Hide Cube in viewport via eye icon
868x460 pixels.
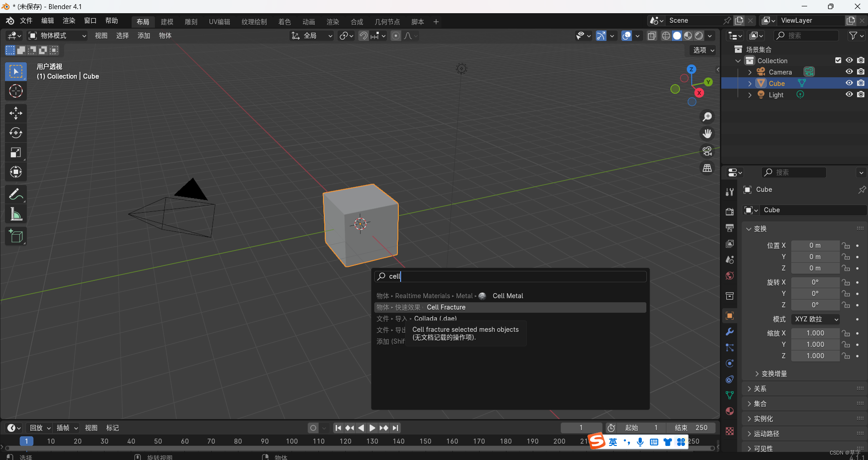849,83
